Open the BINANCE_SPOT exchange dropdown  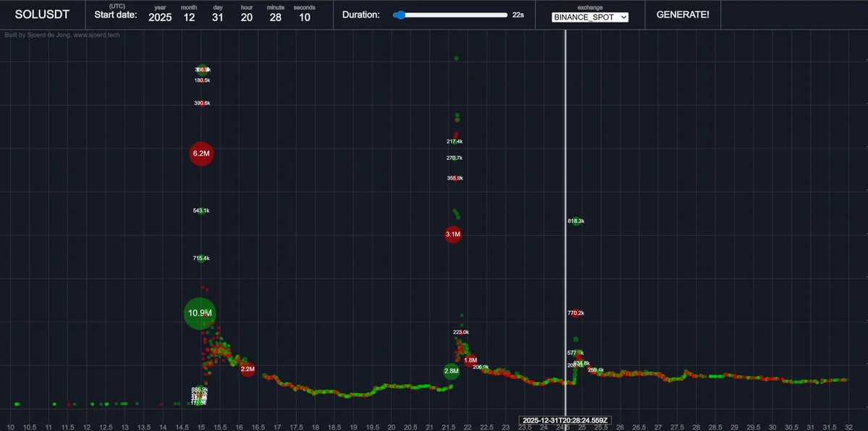point(590,17)
